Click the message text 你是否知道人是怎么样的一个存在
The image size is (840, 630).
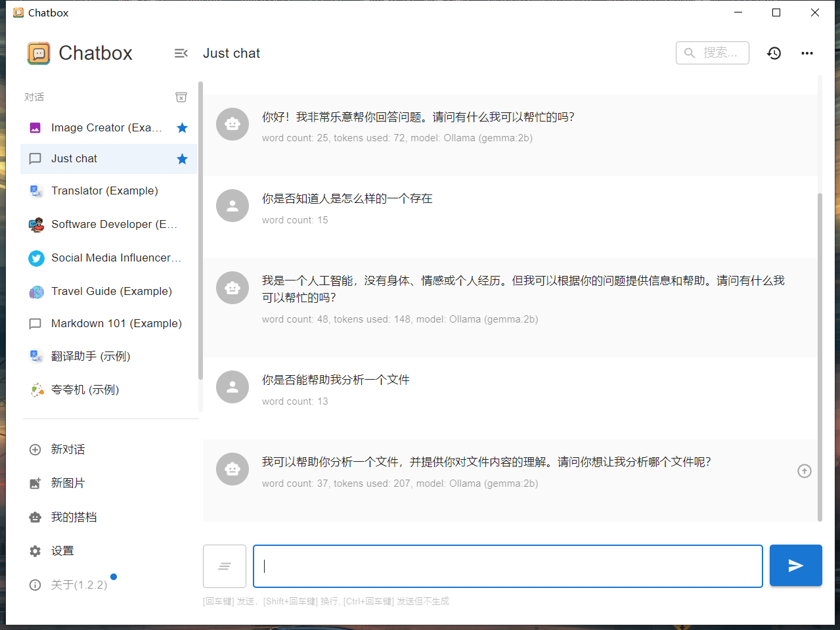[347, 199]
